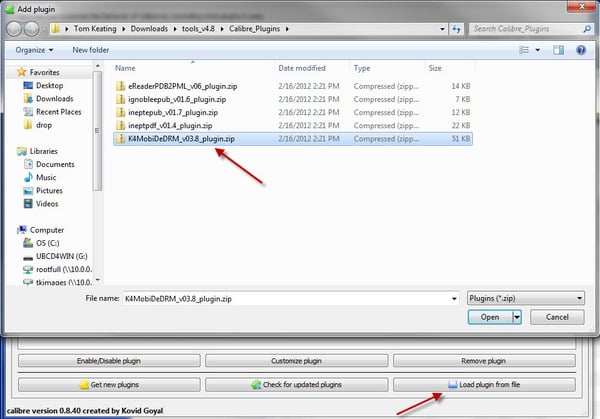Click the Open button's split dropdown arrow
This screenshot has width=600, height=419.
pos(516,317)
